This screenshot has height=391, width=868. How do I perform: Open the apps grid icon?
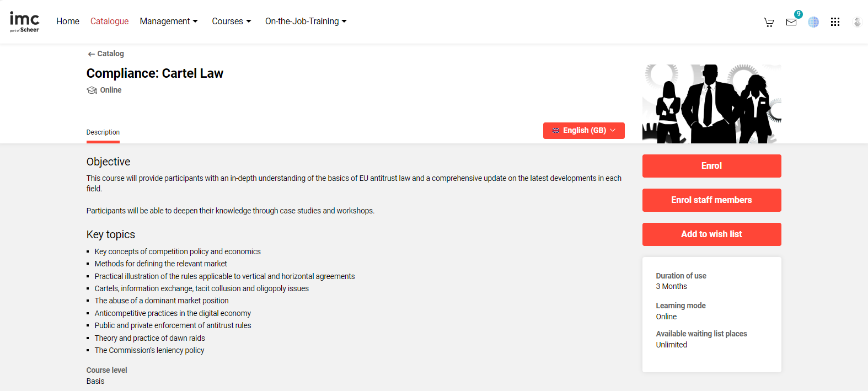tap(835, 22)
